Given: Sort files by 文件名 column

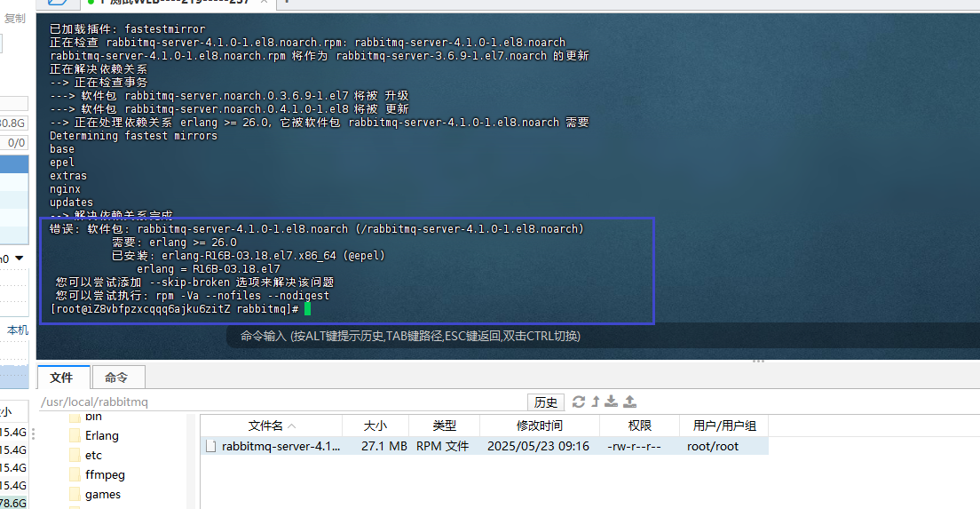Looking at the screenshot, I should click(x=272, y=425).
